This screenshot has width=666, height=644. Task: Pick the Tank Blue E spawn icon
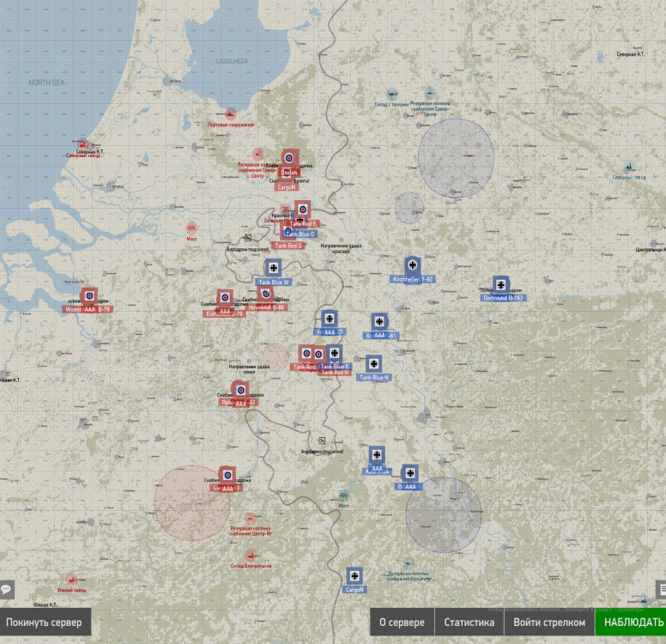click(x=334, y=353)
